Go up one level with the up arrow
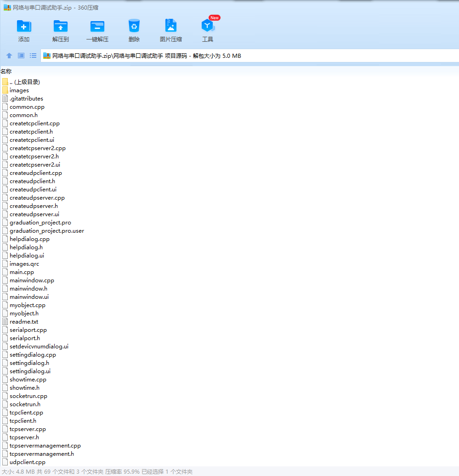Screen dimensions: 459x476 pos(9,56)
